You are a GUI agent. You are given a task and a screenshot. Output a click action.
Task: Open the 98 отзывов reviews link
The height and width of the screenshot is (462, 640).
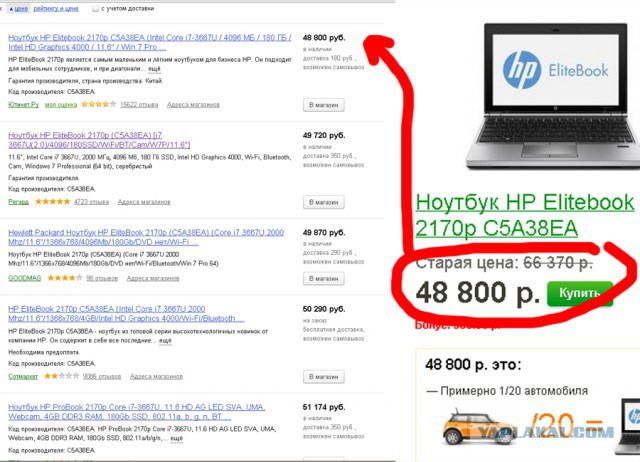tap(102, 278)
